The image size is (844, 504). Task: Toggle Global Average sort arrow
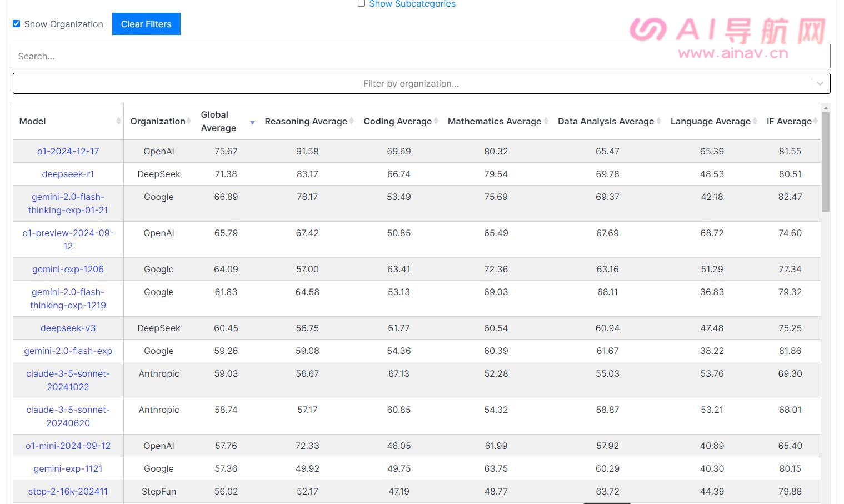(x=252, y=122)
